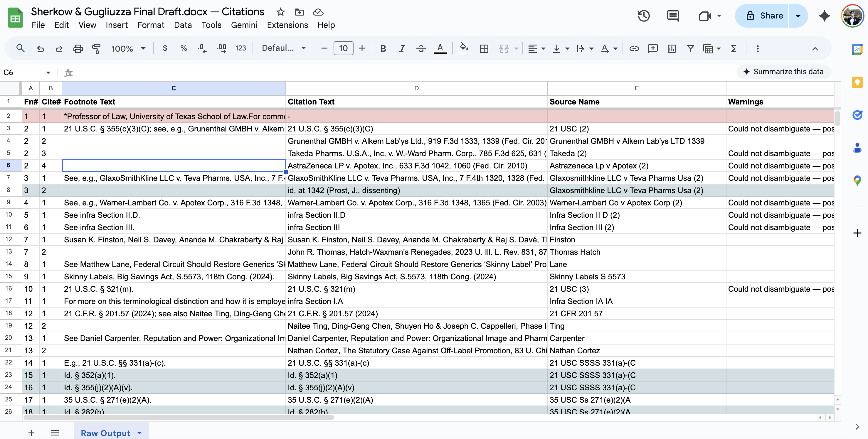The height and width of the screenshot is (439, 868).
Task: Create a filter
Action: tap(690, 48)
